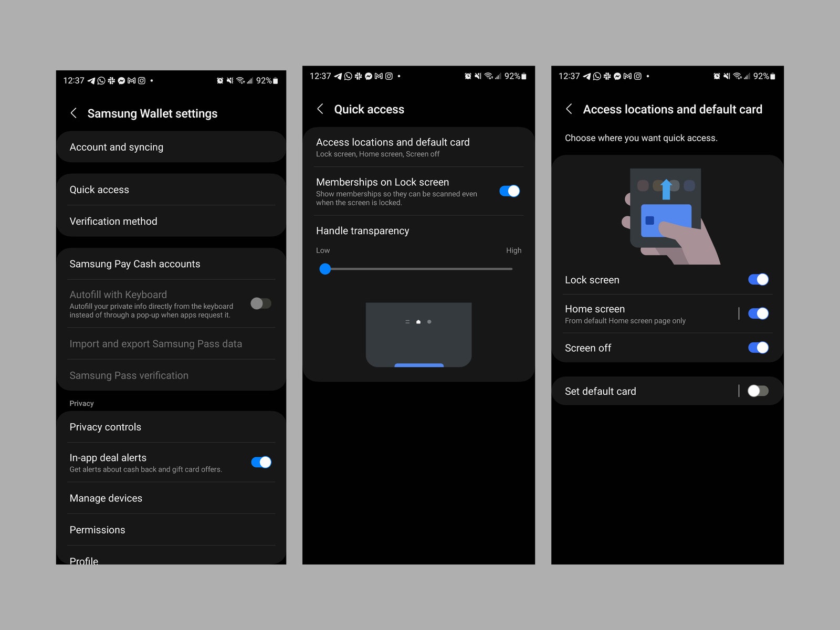Open Permissions

pyautogui.click(x=171, y=530)
